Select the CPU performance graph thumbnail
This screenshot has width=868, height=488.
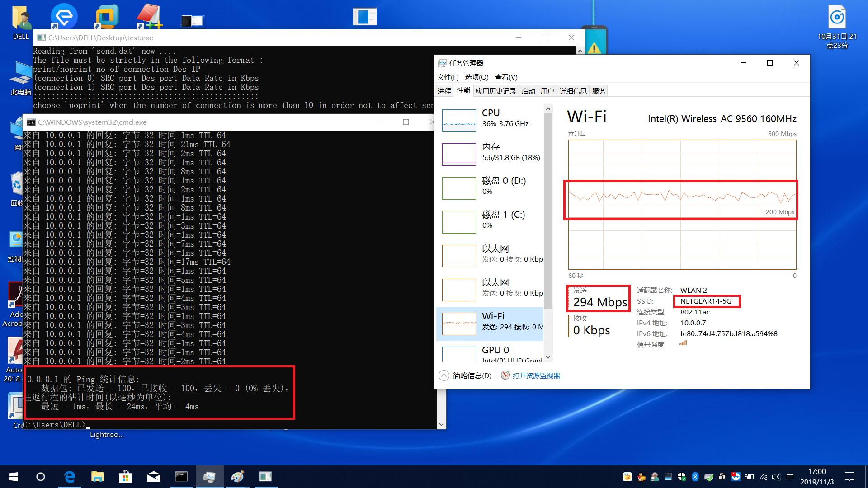point(459,120)
